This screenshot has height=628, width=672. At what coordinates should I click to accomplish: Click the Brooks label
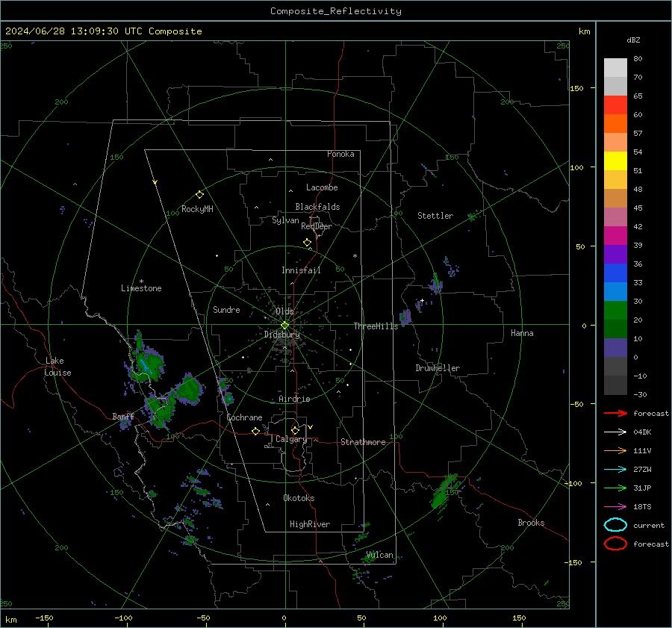pos(531,523)
